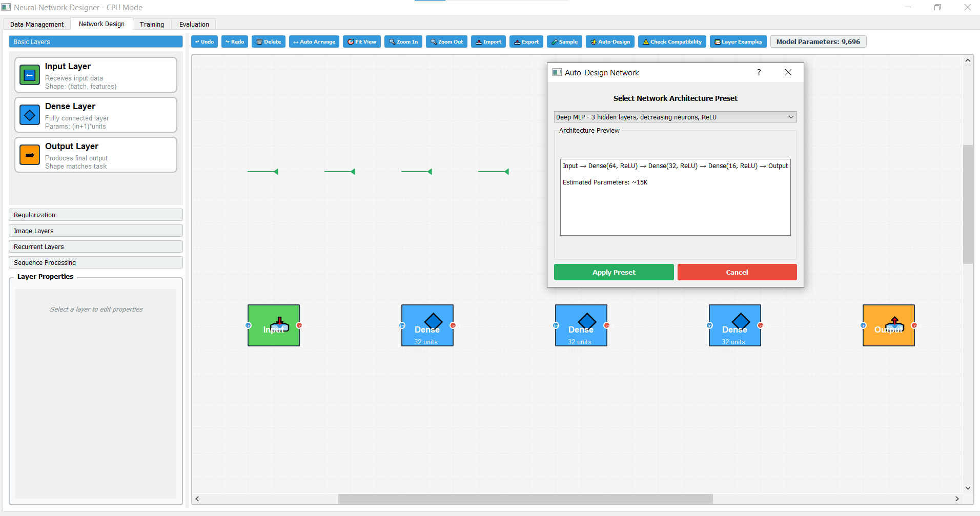
Task: Collapse the Basic Layers category header
Action: click(x=96, y=42)
